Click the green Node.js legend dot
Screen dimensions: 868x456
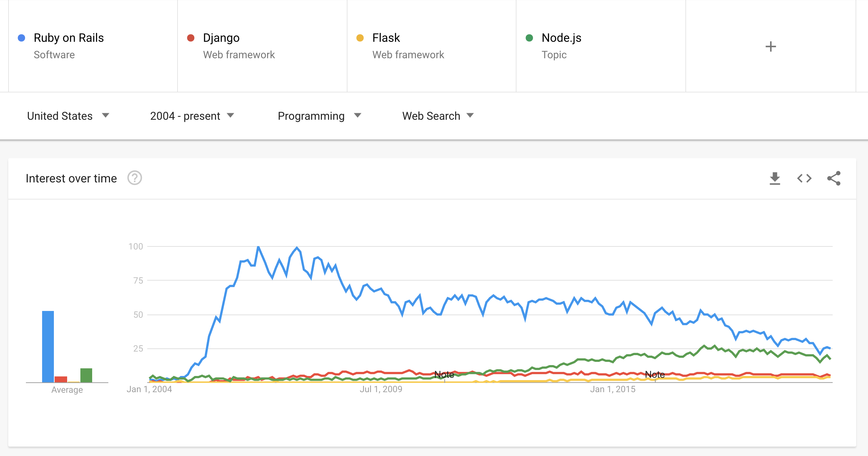coord(529,38)
